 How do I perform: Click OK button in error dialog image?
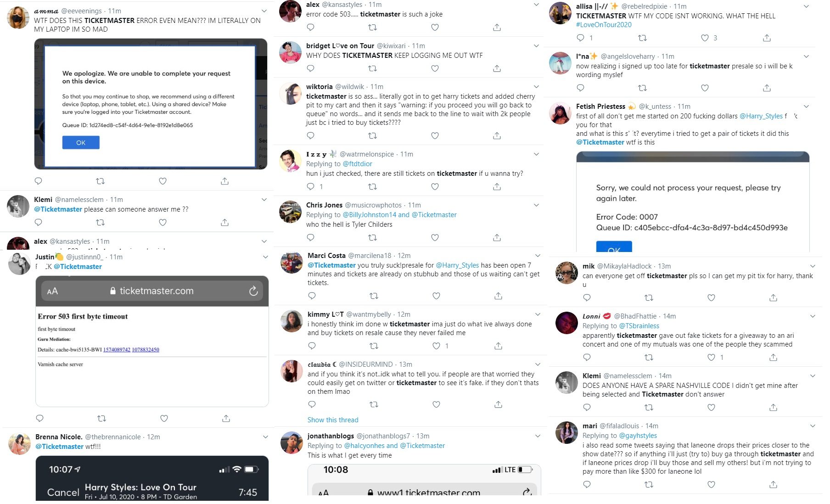coord(81,143)
